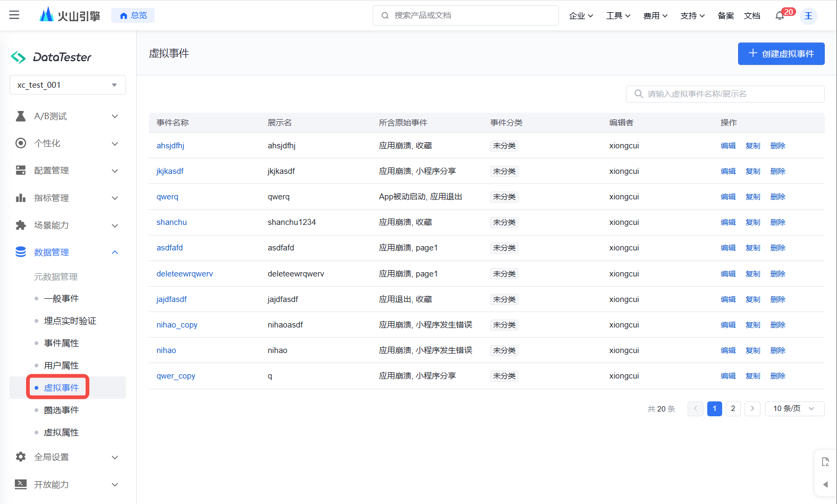Image resolution: width=837 pixels, height=504 pixels.
Task: Click the 事件分类 column header
Action: pos(506,122)
